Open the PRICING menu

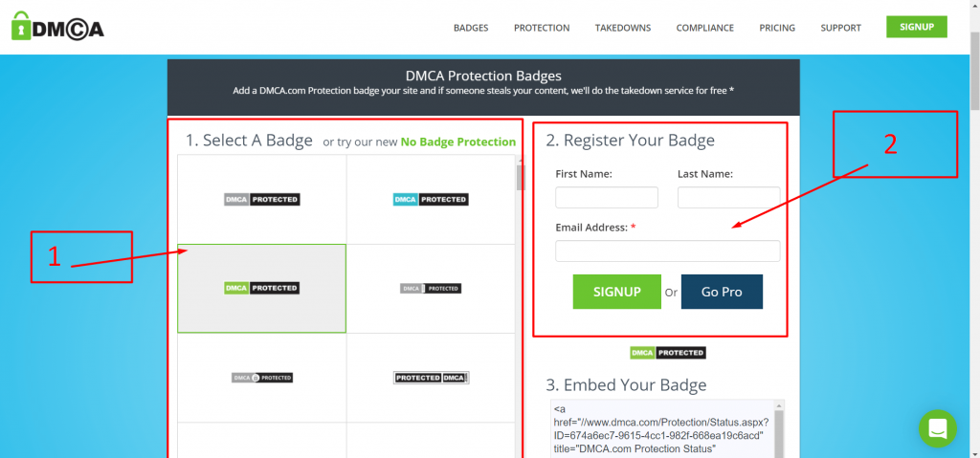click(777, 28)
